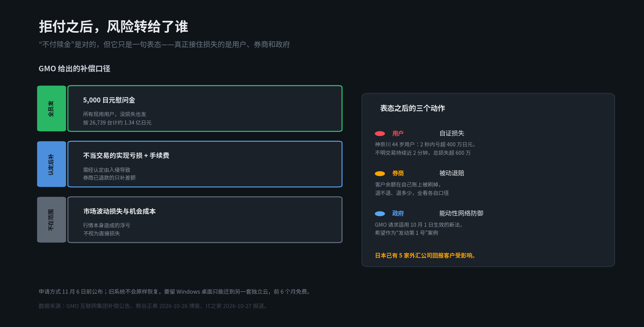Click the heading GMO 给出的补偿口径
This screenshot has width=644, height=327.
click(74, 69)
